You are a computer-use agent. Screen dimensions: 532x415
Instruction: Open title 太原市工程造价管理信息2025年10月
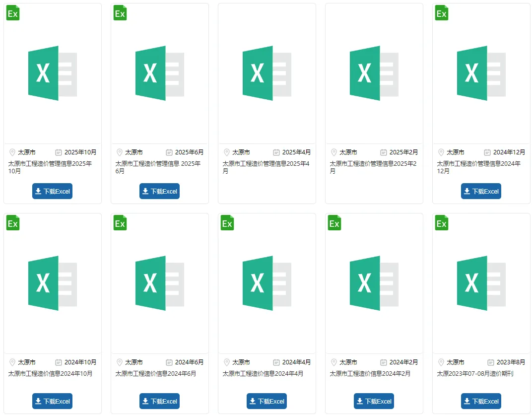tap(50, 167)
